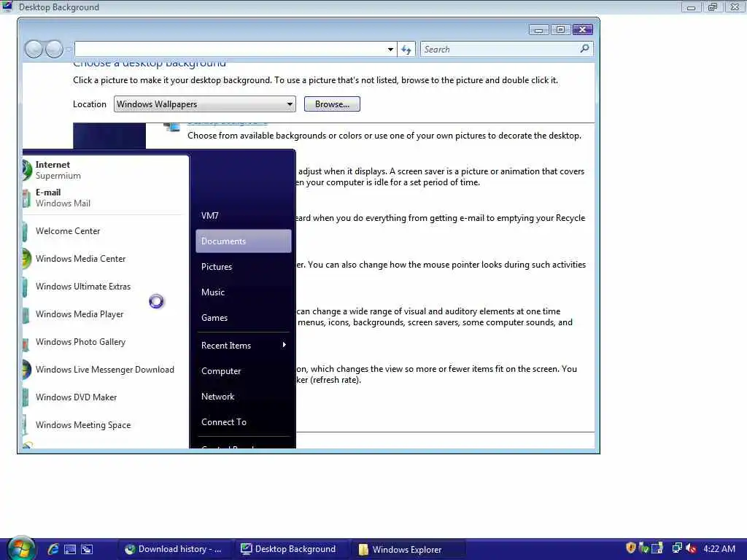The image size is (747, 560).
Task: Click the computer icon beside truncated link
Action: (x=172, y=126)
